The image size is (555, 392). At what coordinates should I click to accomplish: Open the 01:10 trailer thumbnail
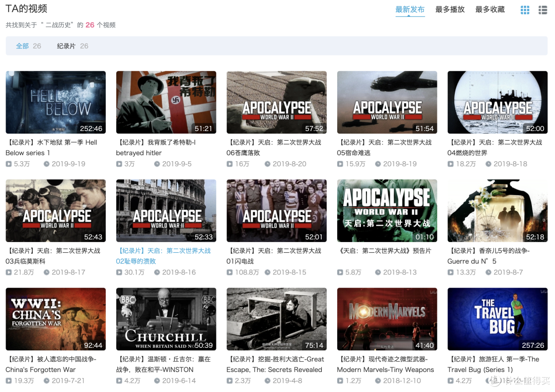[387, 211]
